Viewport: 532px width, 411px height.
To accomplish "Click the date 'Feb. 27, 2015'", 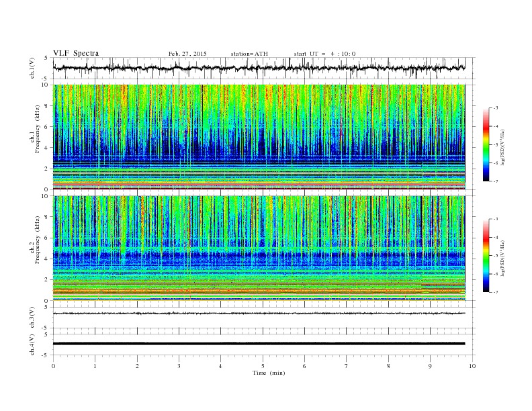I will (187, 54).
